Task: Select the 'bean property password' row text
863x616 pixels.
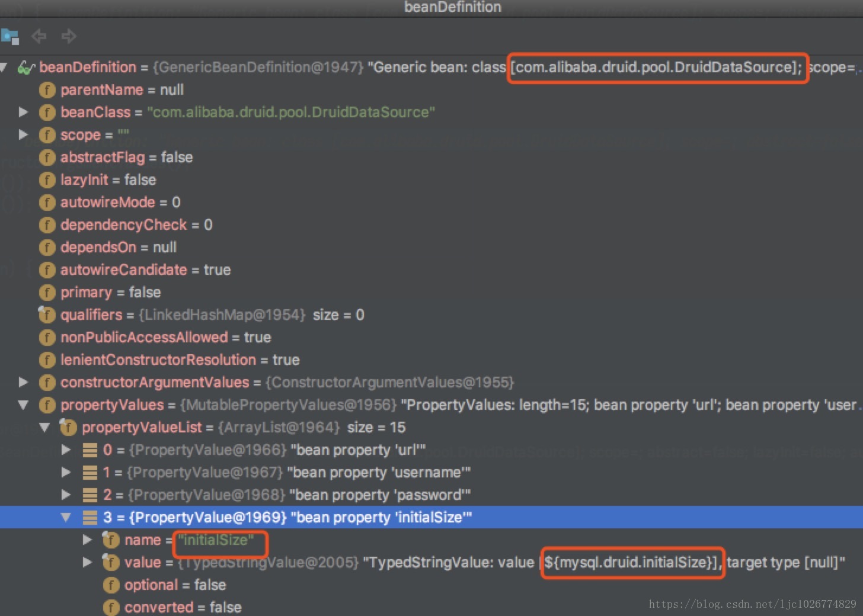Action: click(x=380, y=495)
